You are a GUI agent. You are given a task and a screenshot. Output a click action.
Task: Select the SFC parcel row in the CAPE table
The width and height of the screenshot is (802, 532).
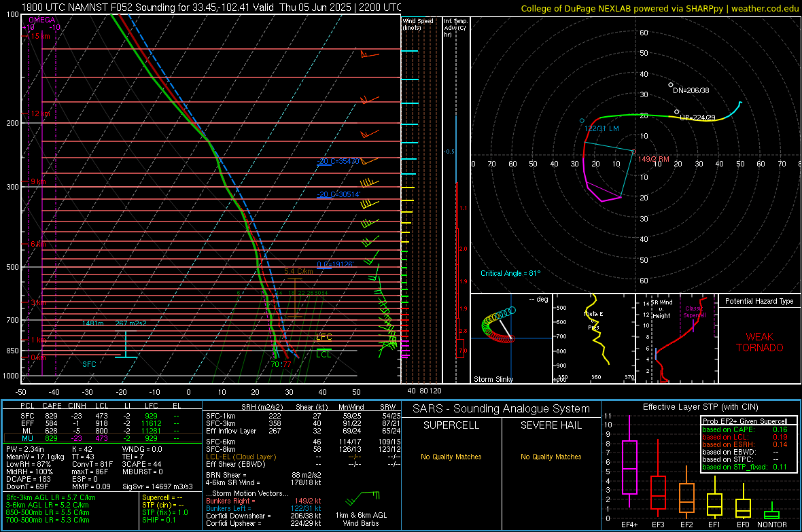point(101,416)
